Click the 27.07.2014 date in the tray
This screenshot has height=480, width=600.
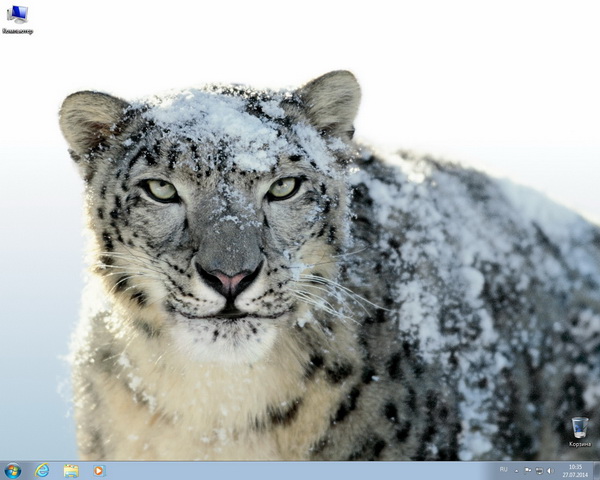click(x=575, y=474)
